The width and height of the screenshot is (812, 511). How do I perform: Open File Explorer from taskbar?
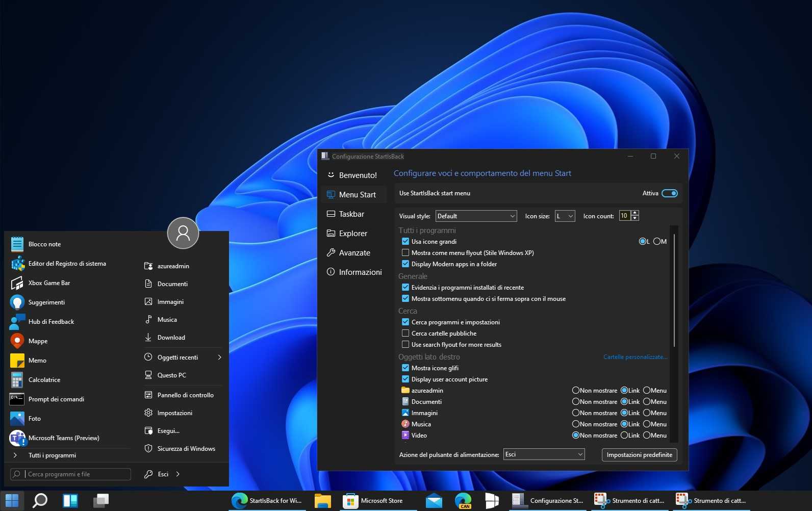coord(323,501)
